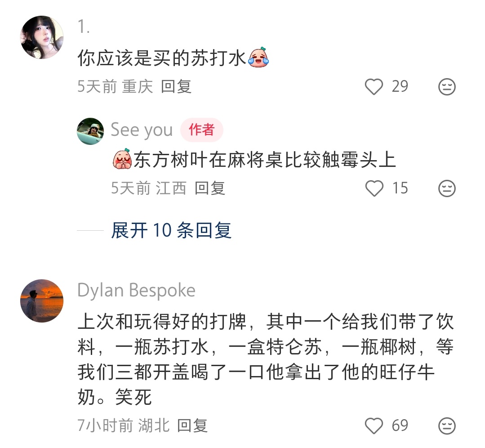Like the comment about 苏打水 with 29 likes
The image size is (485, 448).
click(x=374, y=86)
